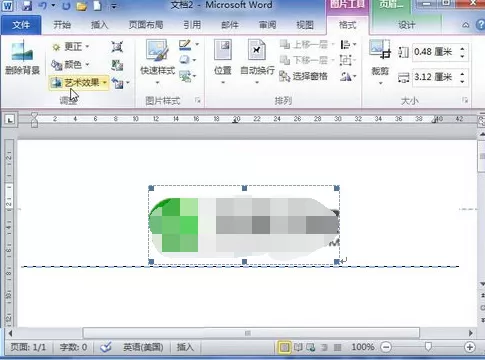485x360 pixels.
Task: Click the 100% zoom level
Action: click(363, 347)
